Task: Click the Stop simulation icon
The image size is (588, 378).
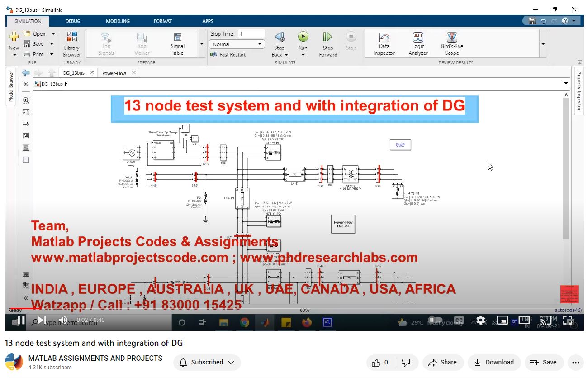Action: click(351, 37)
